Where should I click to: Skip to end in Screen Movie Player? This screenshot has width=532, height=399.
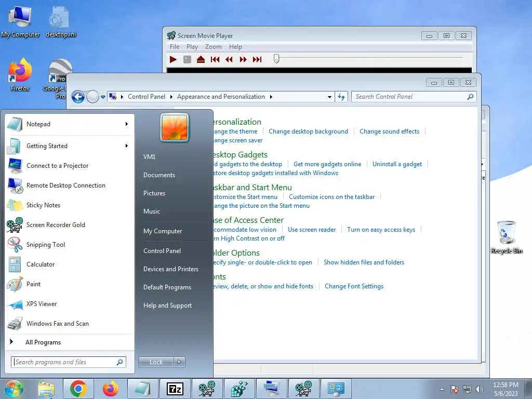(257, 59)
